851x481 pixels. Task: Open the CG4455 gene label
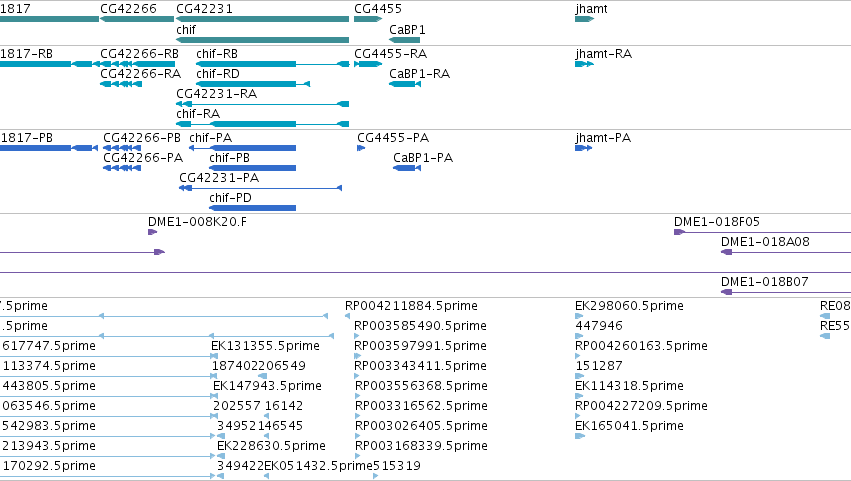tap(378, 9)
